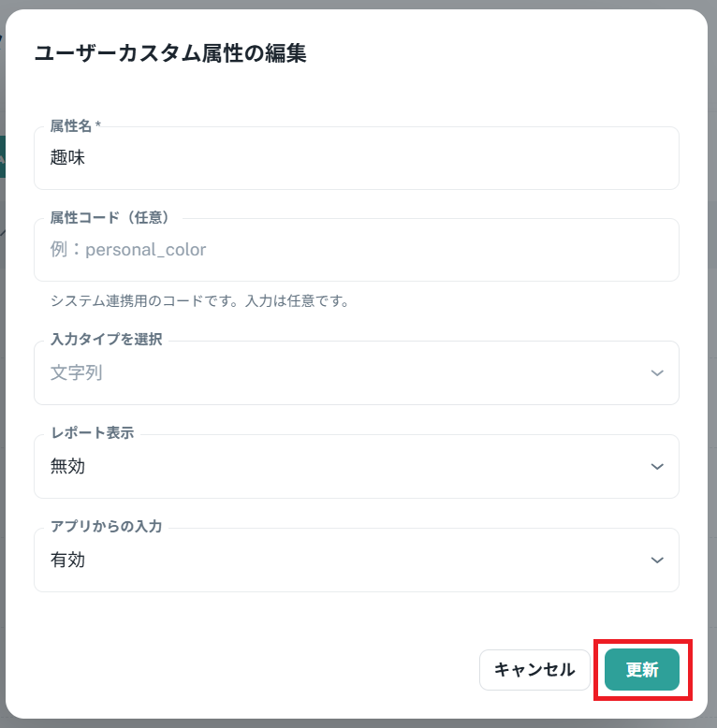Image resolution: width=717 pixels, height=728 pixels.
Task: Expand レポート表示 using its chevron arrow
Action: pyautogui.click(x=657, y=466)
